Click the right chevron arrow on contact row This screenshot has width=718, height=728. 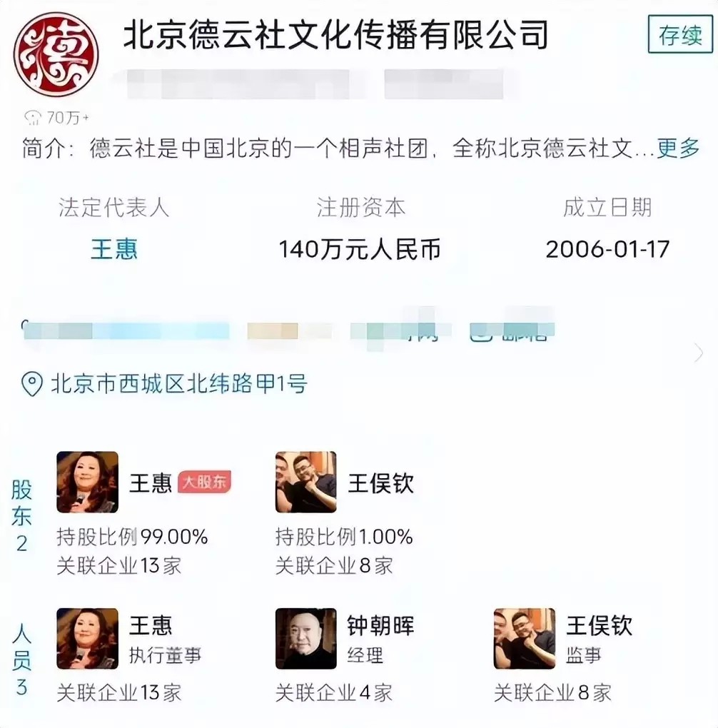click(x=699, y=353)
